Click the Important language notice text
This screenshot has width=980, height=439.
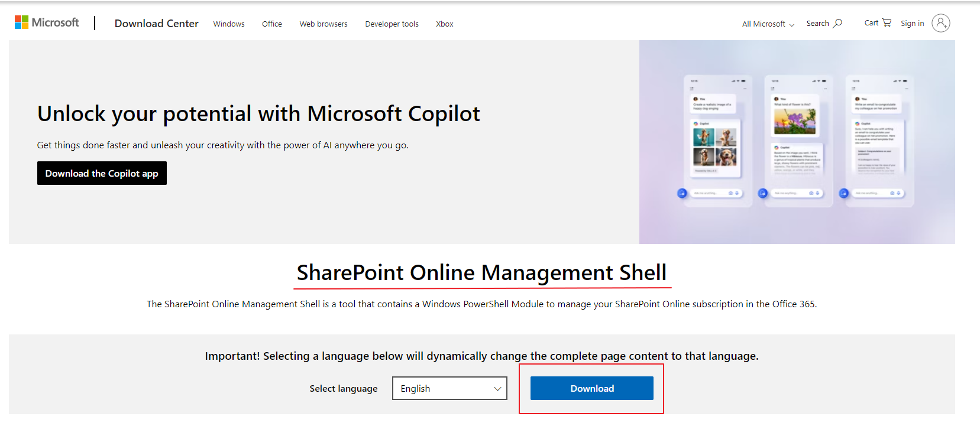tap(481, 356)
